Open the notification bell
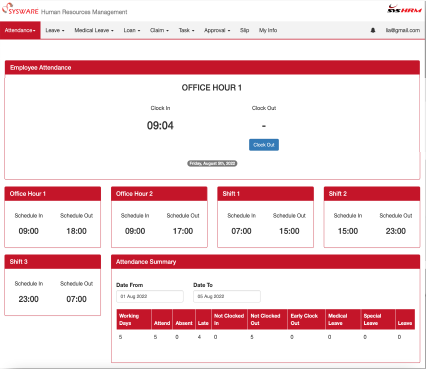 coord(373,30)
